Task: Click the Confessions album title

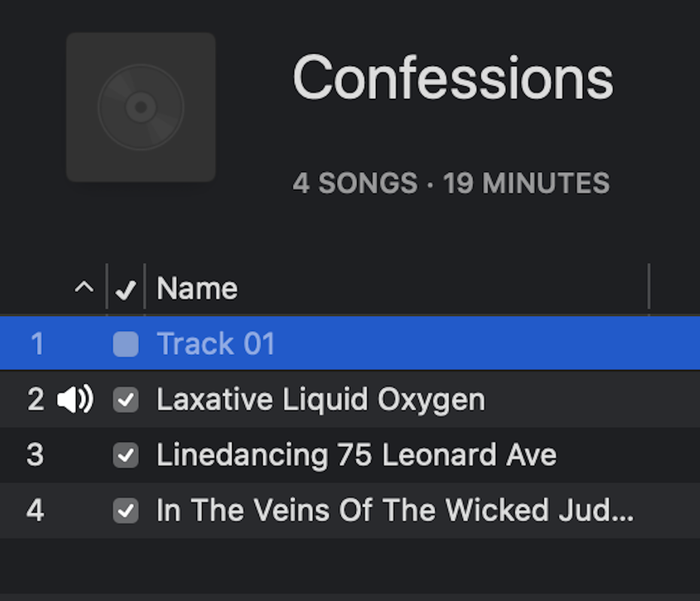Action: [453, 79]
